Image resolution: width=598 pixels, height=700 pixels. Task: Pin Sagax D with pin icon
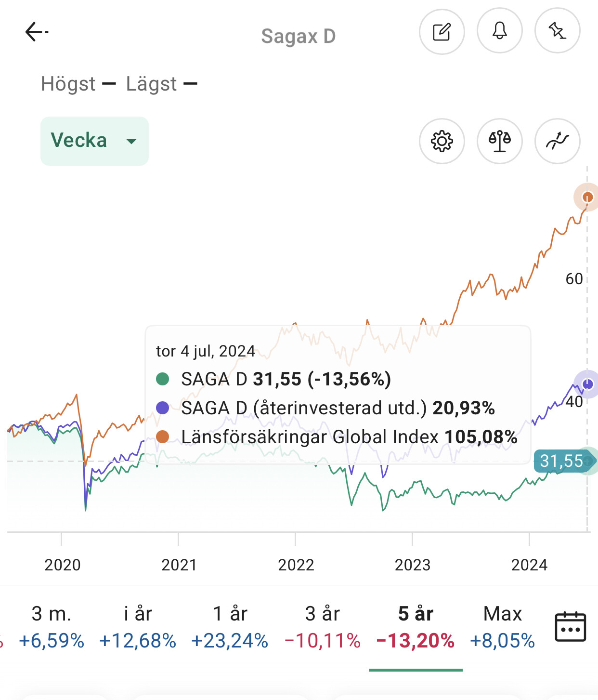[x=557, y=32]
